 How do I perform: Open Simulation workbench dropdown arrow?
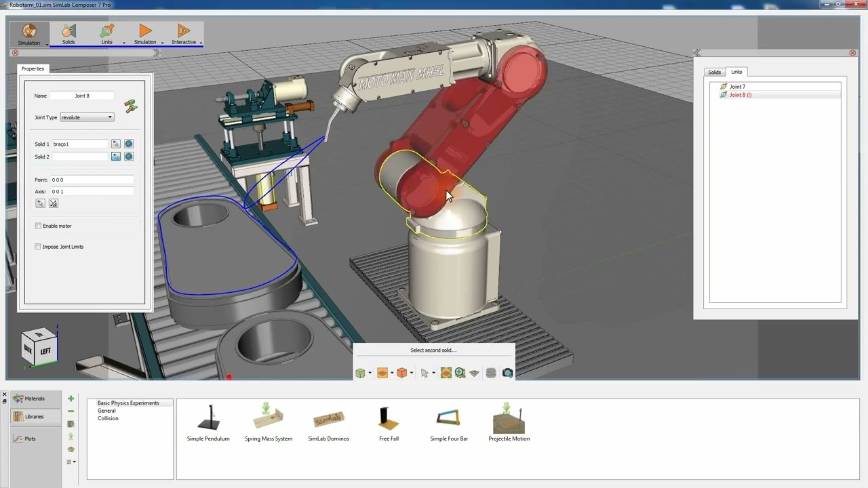[47, 44]
